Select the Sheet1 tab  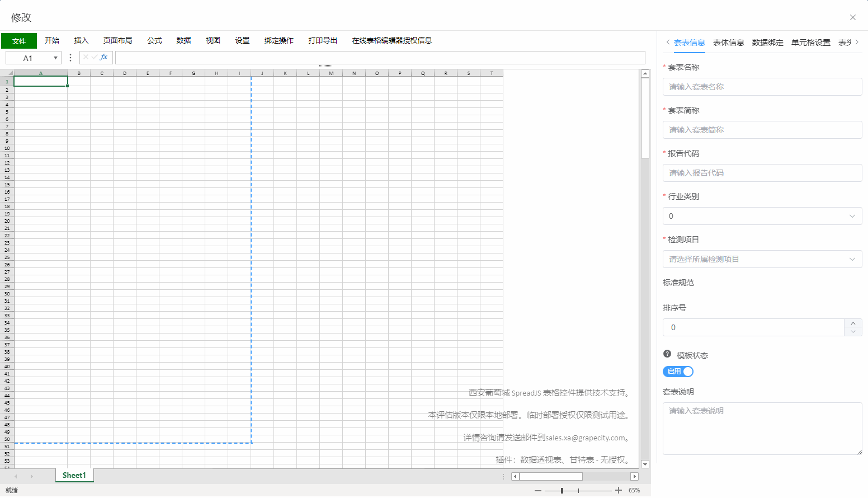pyautogui.click(x=74, y=476)
